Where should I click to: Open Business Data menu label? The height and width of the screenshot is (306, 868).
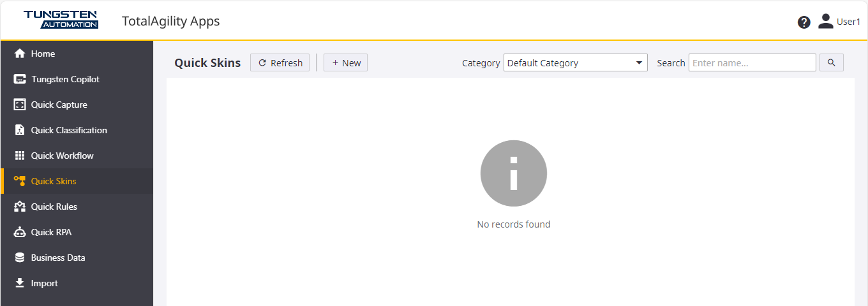[58, 258]
